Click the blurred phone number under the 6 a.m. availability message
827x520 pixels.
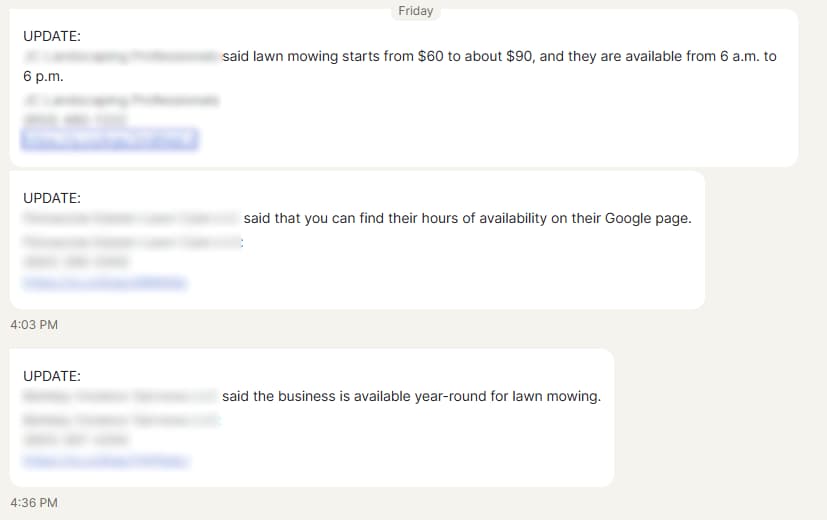pyautogui.click(x=75, y=120)
